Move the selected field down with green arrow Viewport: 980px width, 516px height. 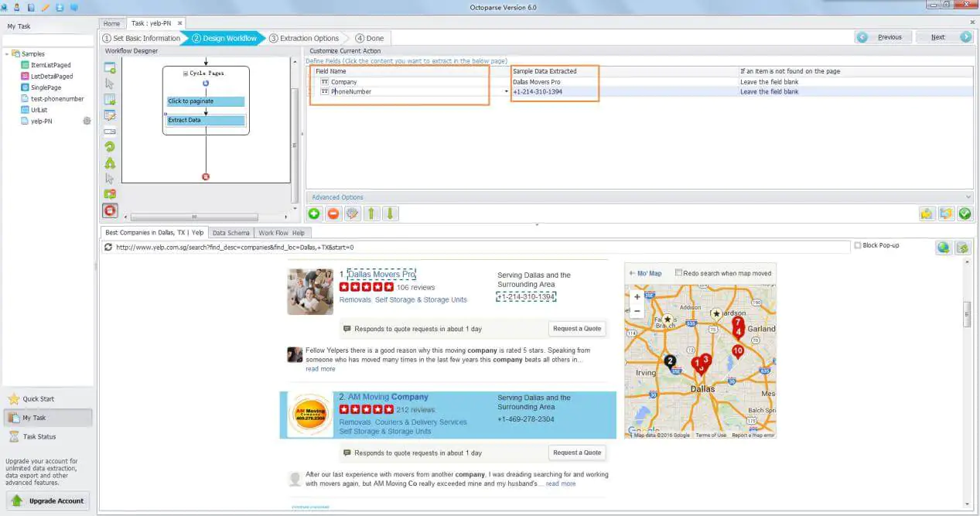391,214
